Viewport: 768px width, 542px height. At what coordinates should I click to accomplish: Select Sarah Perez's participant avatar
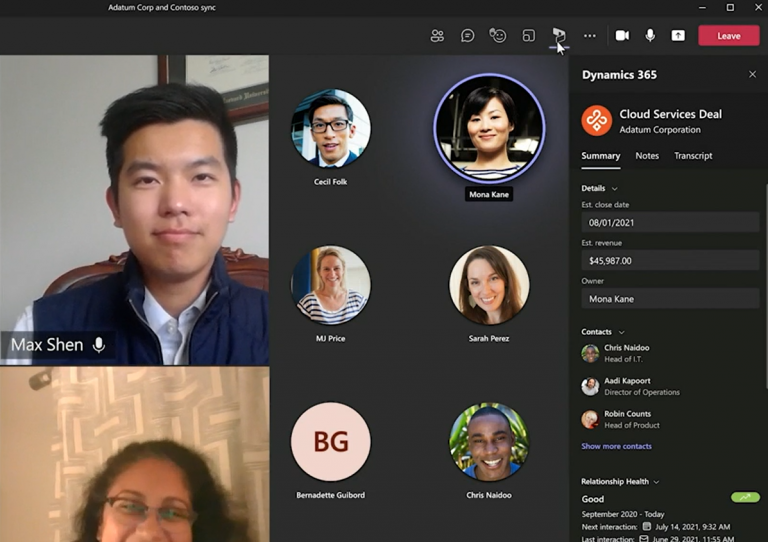pos(489,285)
